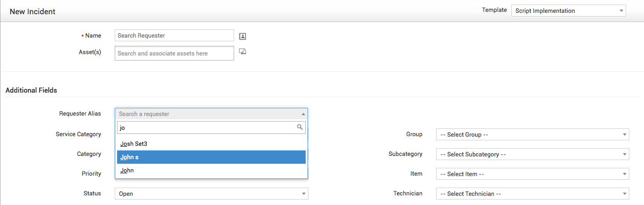This screenshot has width=644, height=205.
Task: Click the requester search box containing jo
Action: [x=211, y=127]
